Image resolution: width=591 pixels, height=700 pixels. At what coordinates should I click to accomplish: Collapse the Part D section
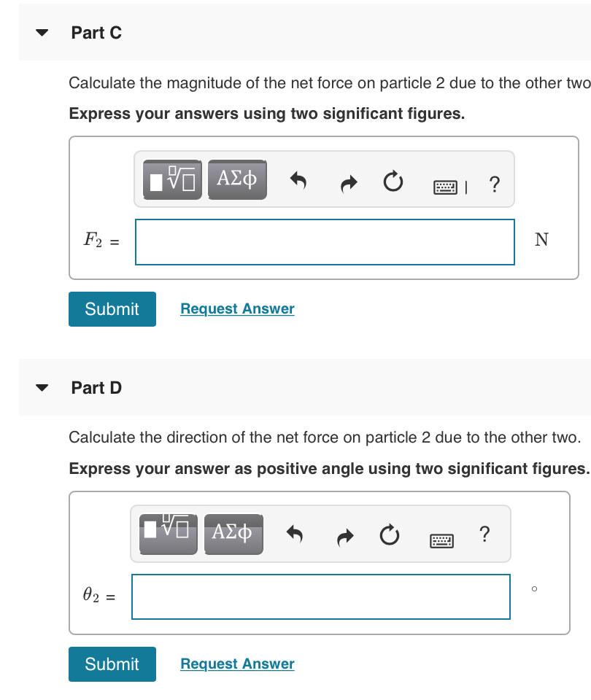coord(42,387)
